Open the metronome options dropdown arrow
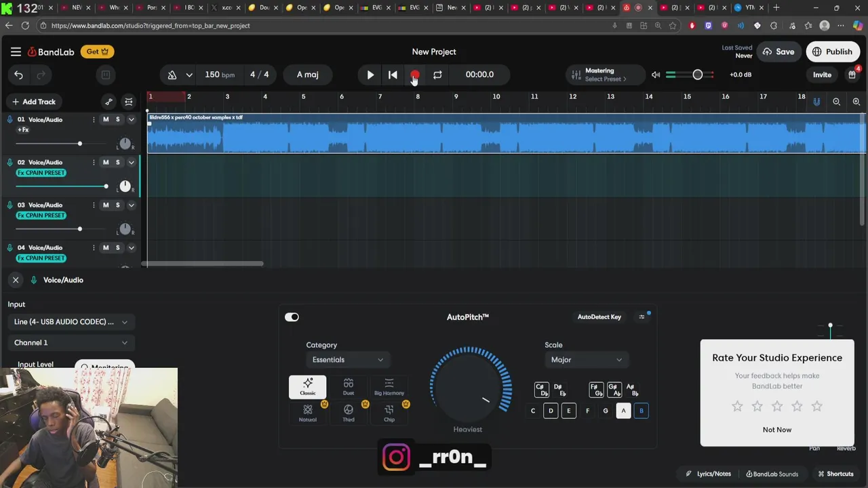Screen dimensions: 868x488 click(x=189, y=75)
